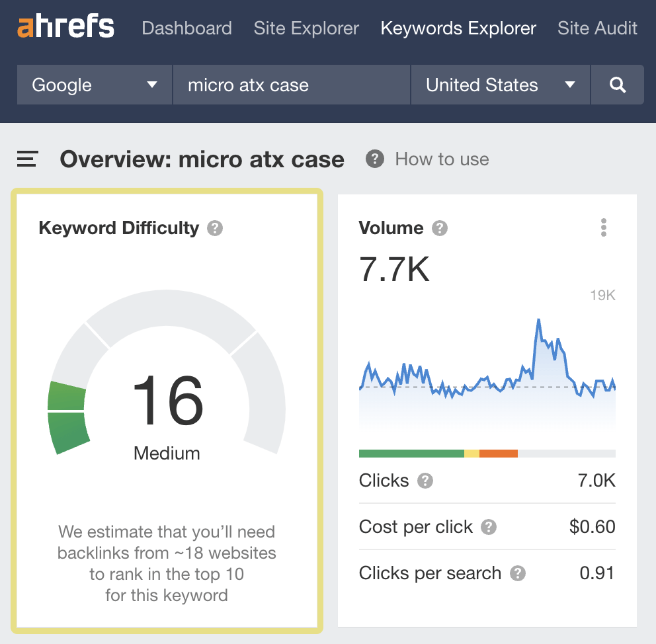Click the Cost per click help icon
Viewport: 656px width, 644px height.
click(x=488, y=528)
